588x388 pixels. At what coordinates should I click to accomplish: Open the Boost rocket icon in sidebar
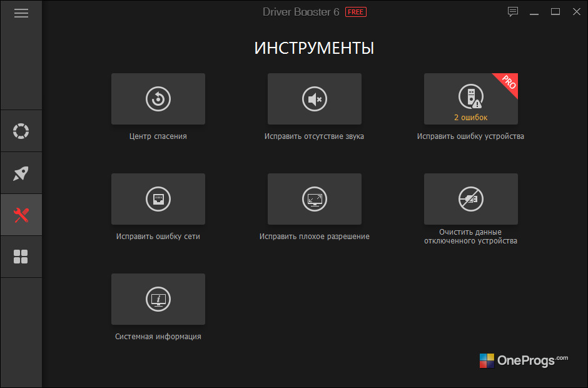point(21,173)
